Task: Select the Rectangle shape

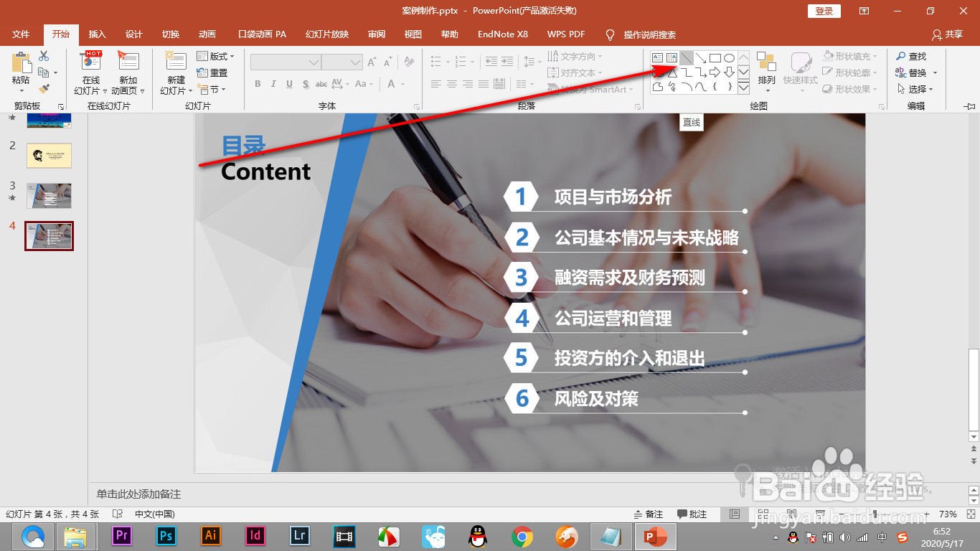Action: (x=715, y=58)
